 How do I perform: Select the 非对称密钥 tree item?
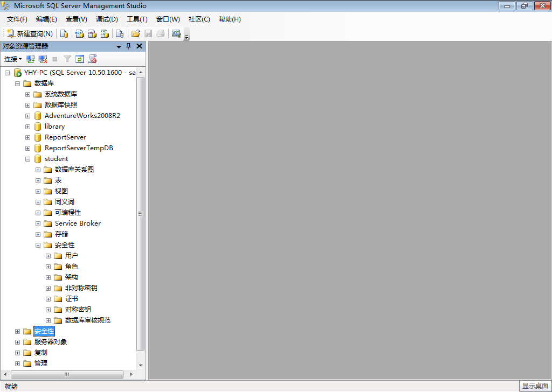click(81, 288)
